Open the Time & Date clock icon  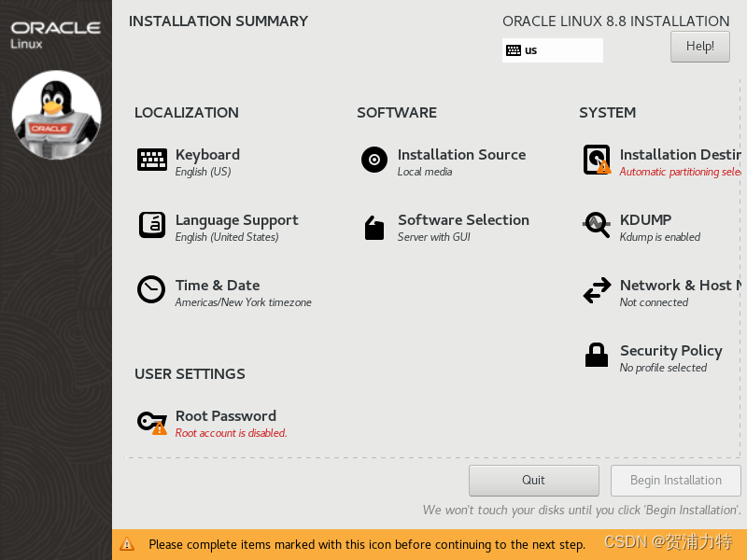pos(151,289)
